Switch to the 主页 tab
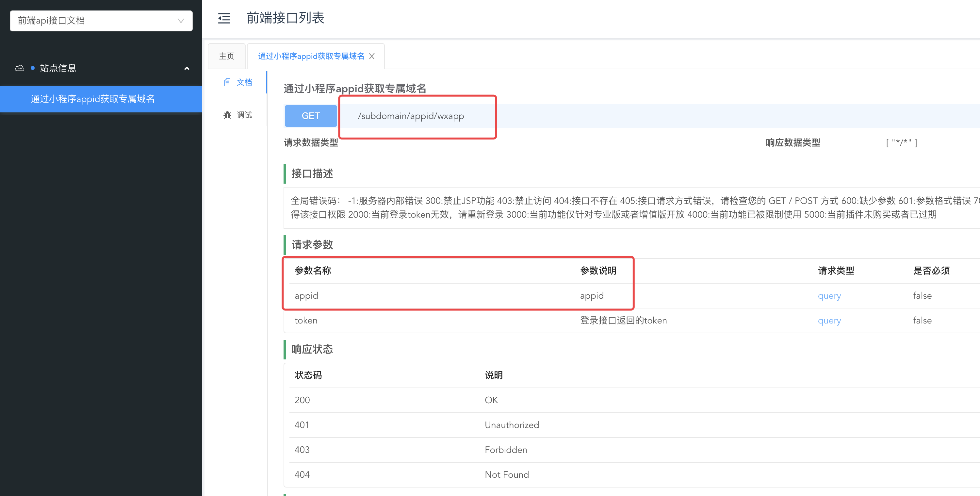This screenshot has width=980, height=496. pos(226,56)
